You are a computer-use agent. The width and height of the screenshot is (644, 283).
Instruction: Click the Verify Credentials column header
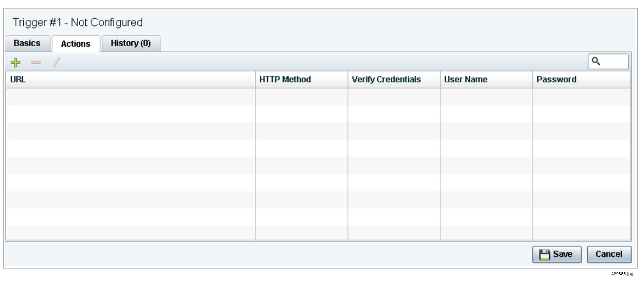click(386, 79)
